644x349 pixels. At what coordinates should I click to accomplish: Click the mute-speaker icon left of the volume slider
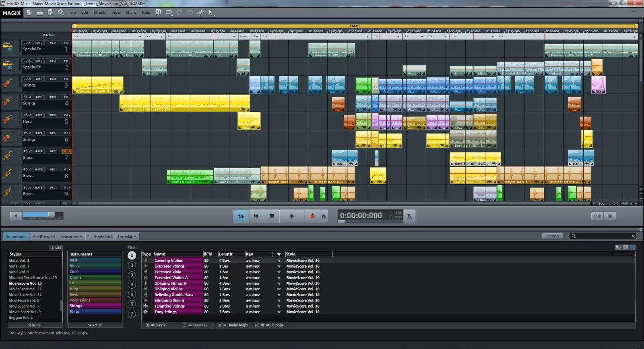tap(16, 216)
